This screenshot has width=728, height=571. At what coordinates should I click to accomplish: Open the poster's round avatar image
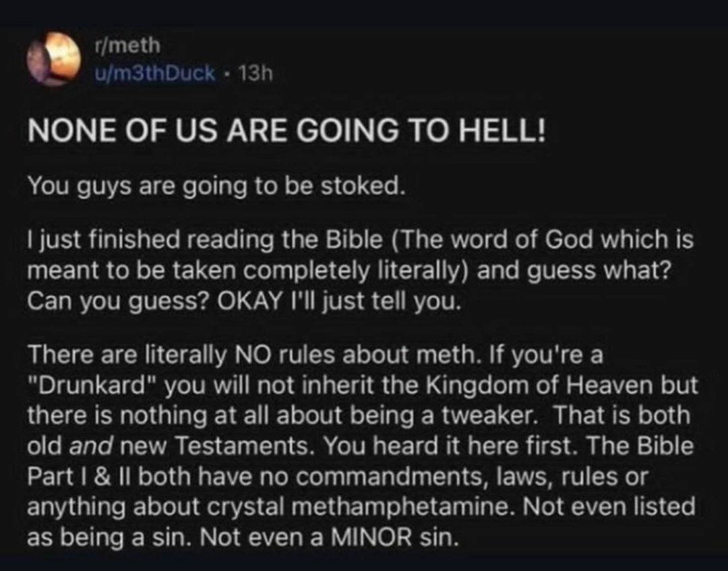click(53, 59)
